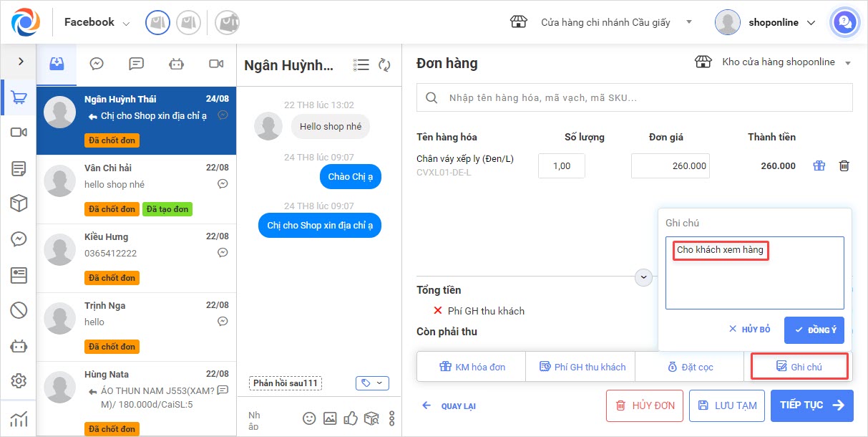The height and width of the screenshot is (437, 868).
Task: Click the Ghi chú note button
Action: pos(799,367)
